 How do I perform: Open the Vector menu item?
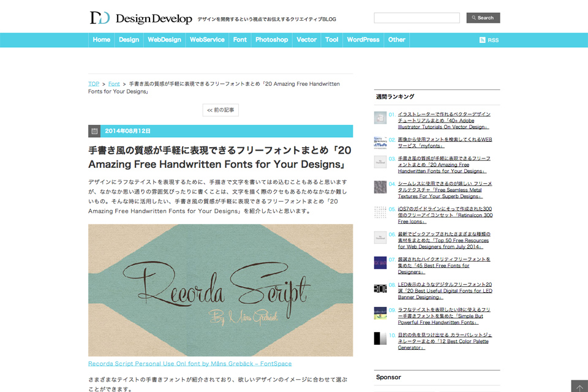coord(306,40)
